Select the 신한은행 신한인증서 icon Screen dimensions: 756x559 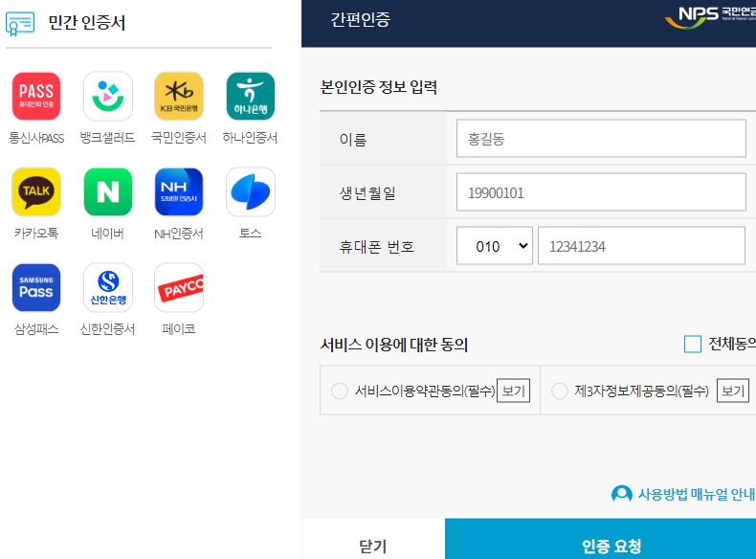coord(108,287)
